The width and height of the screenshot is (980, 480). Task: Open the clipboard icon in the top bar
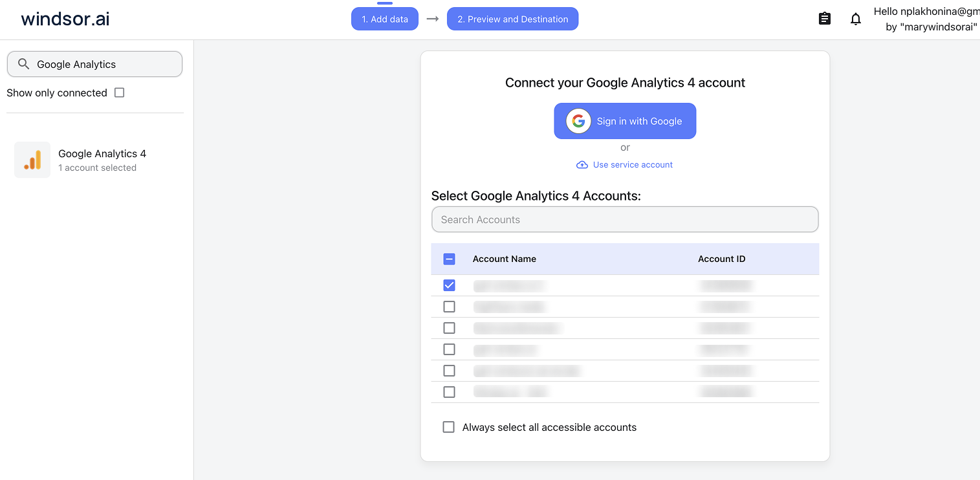point(824,18)
